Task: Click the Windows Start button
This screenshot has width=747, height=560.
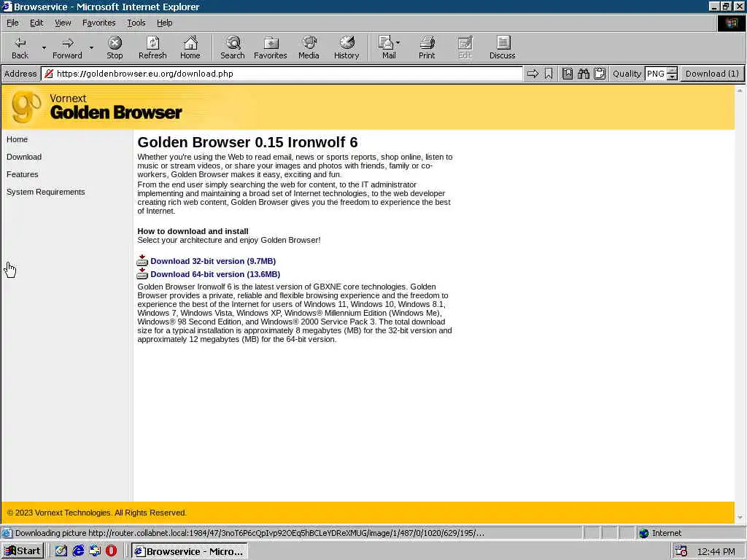Action: tap(23, 551)
